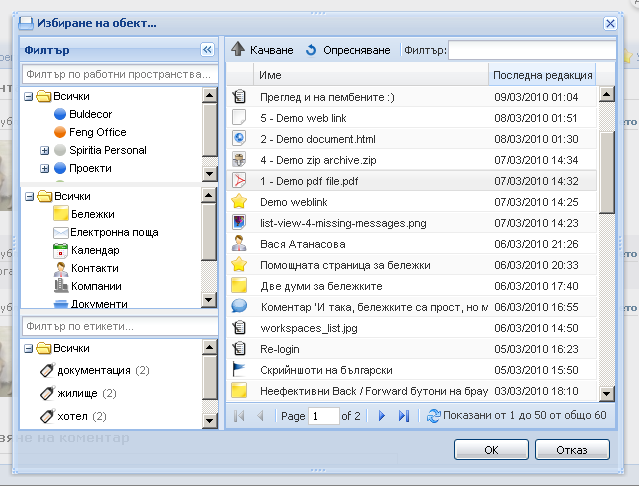Click refresh icon in pagination bar
Screen dimensions: 639x487
click(433, 415)
